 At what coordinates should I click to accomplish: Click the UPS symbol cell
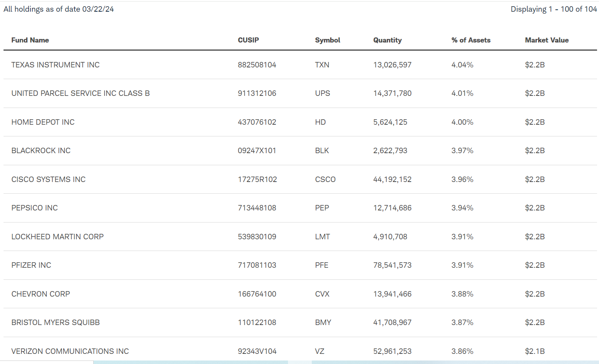[x=322, y=93]
